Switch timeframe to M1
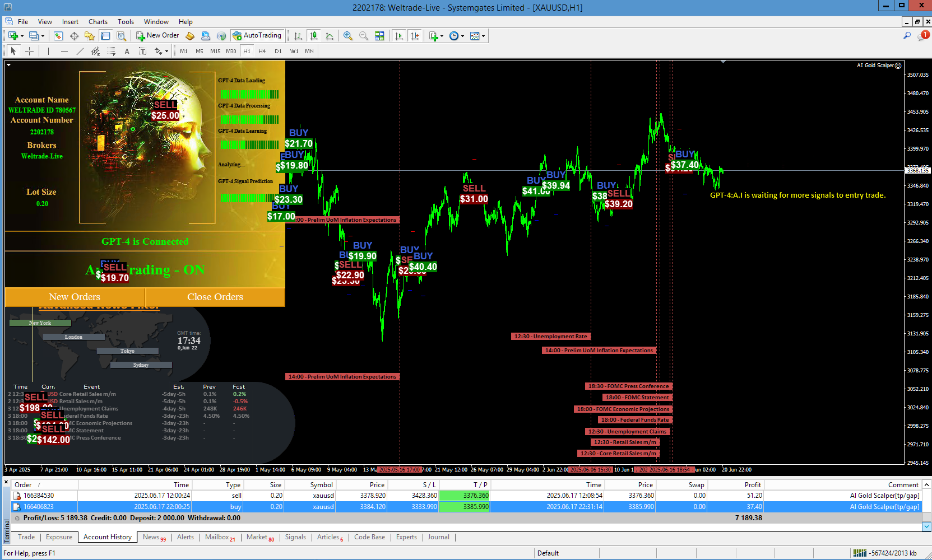The height and width of the screenshot is (560, 932). 184,51
